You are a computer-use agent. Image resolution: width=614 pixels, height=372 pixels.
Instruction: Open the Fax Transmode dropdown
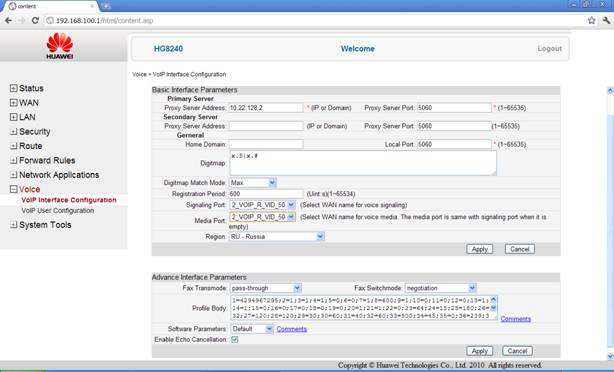[265, 288]
